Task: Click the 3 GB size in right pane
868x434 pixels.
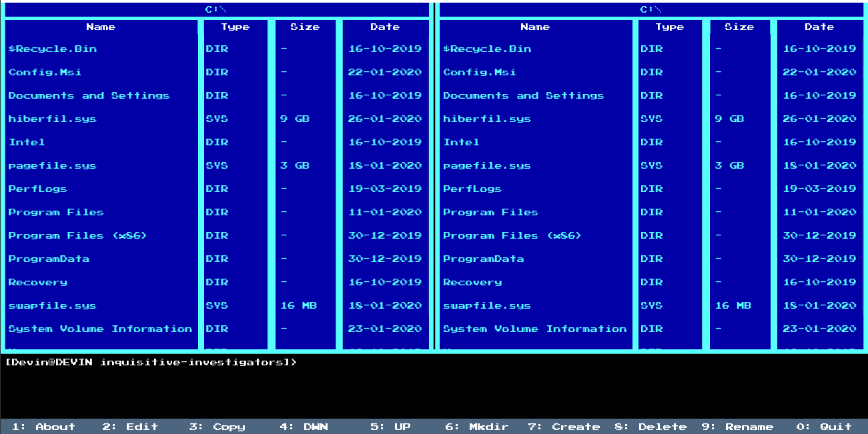Action: tap(729, 165)
